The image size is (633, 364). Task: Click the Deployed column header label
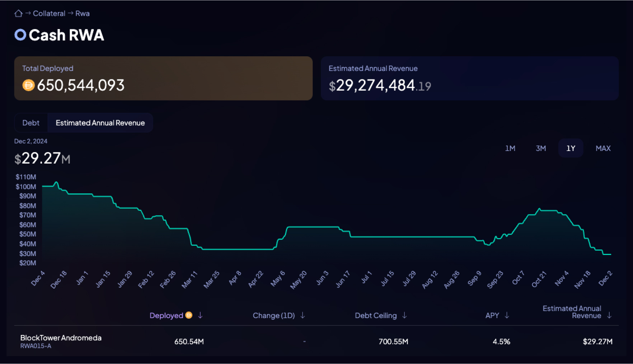coord(166,316)
